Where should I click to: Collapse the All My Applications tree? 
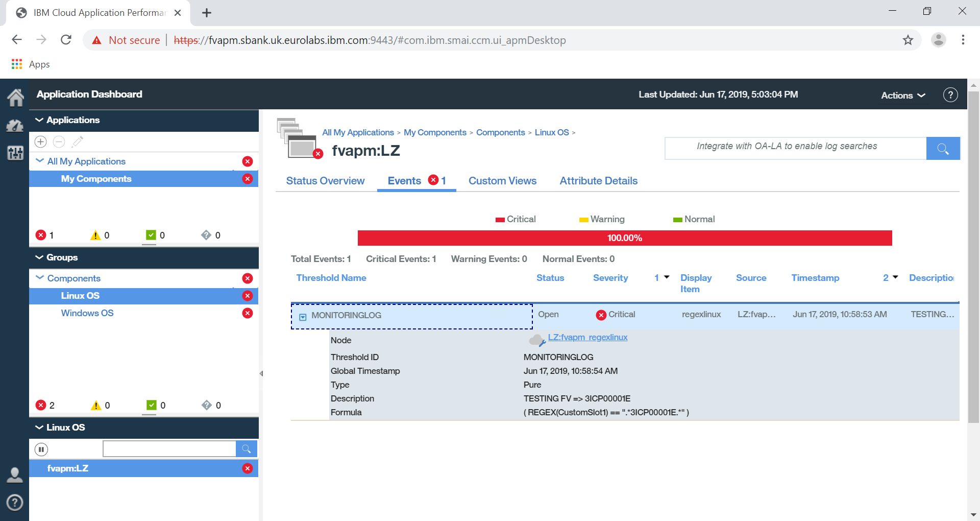[40, 161]
